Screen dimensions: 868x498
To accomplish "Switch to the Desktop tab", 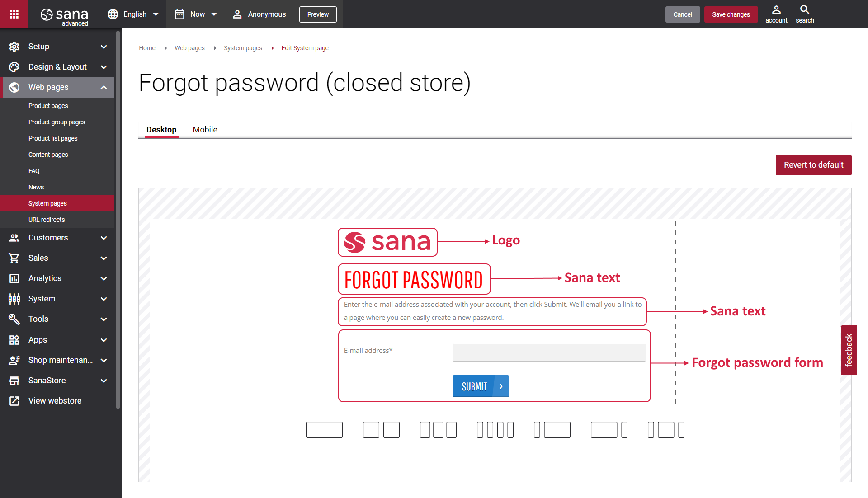I will click(161, 130).
